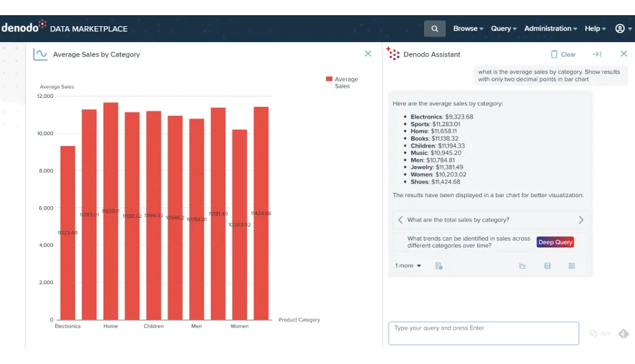Click the trash icon next to Clear
Image resolution: width=635 pixels, height=364 pixels.
pos(554,54)
